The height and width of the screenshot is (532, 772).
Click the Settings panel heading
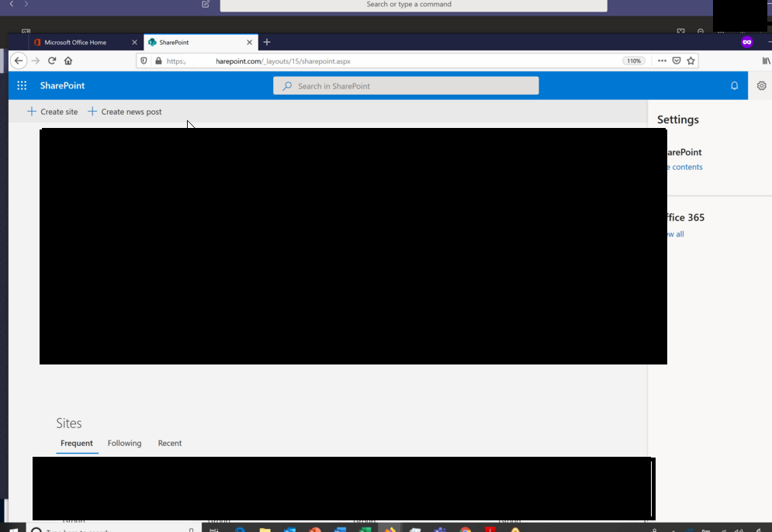tap(678, 119)
